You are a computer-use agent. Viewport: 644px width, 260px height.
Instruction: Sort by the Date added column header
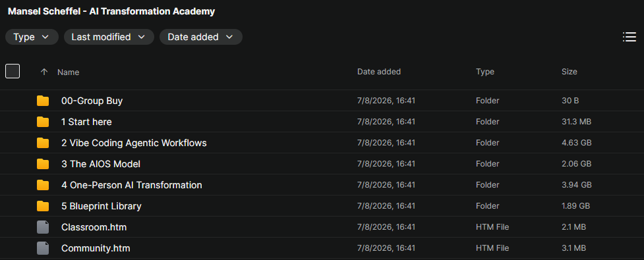pyautogui.click(x=378, y=72)
